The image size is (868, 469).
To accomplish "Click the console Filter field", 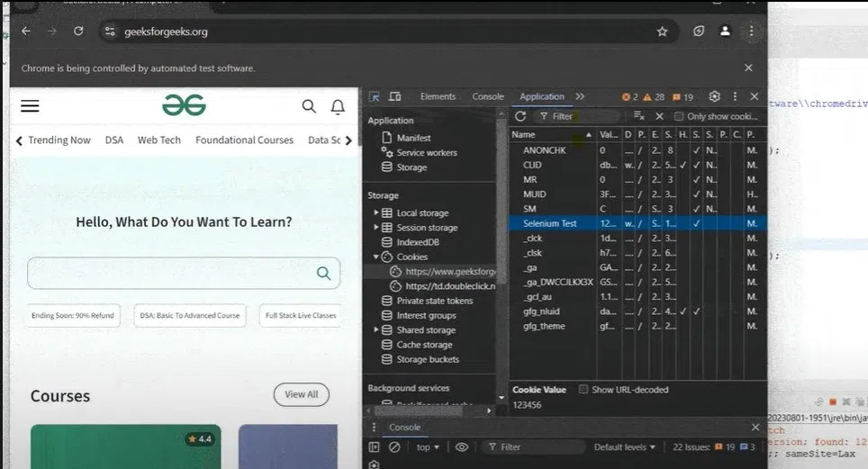I will point(534,446).
